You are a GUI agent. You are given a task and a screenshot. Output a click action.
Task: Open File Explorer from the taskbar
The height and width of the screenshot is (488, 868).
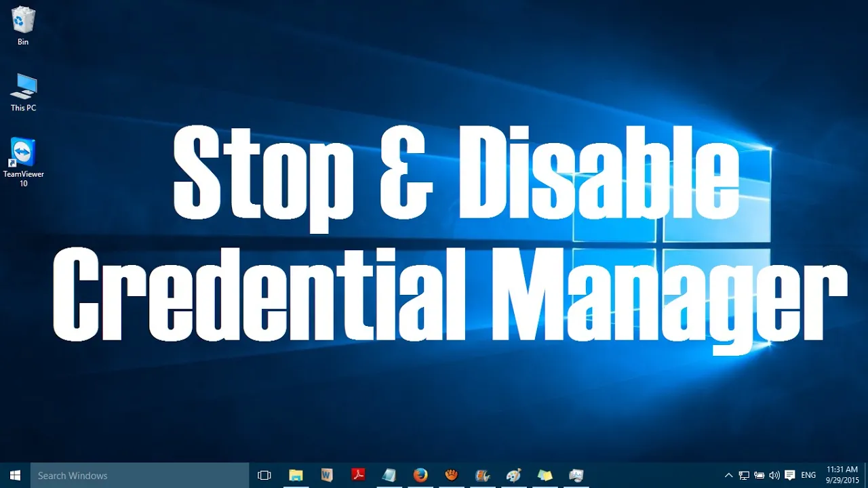click(x=296, y=475)
